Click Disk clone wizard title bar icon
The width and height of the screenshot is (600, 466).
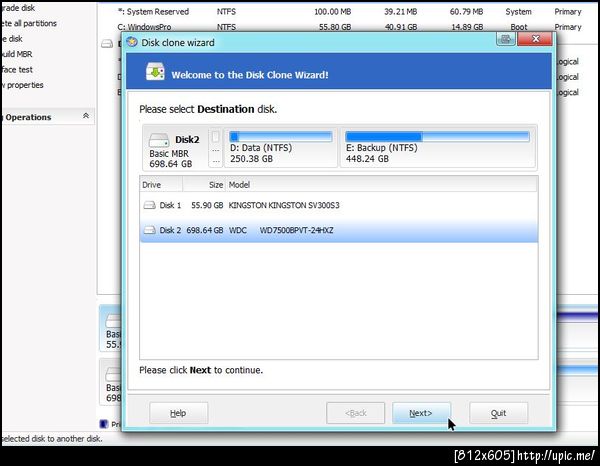click(x=132, y=42)
